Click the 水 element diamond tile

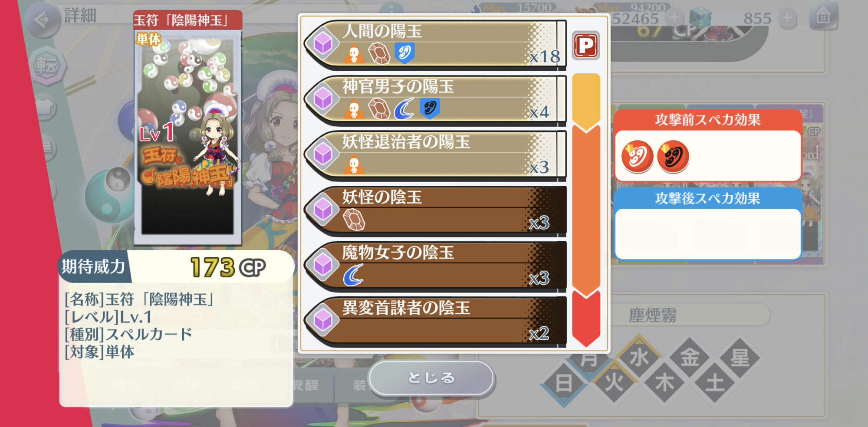click(639, 358)
